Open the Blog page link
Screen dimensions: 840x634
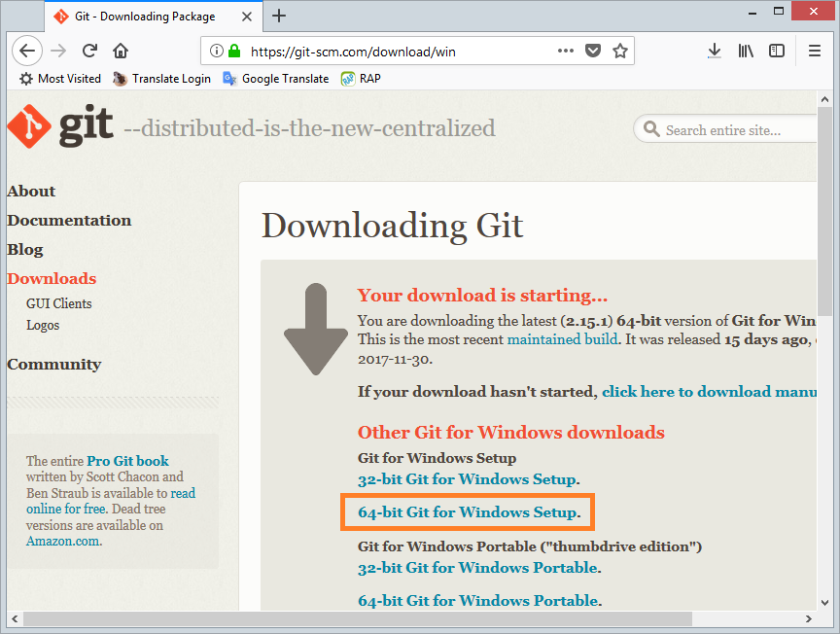point(25,250)
